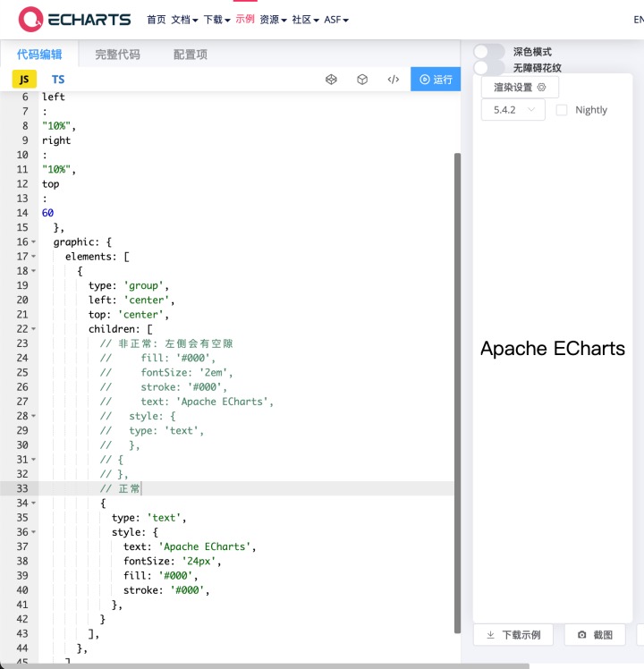The width and height of the screenshot is (644, 669).
Task: Toggle 无障碍花纹 decal pattern switch
Action: [x=489, y=68]
